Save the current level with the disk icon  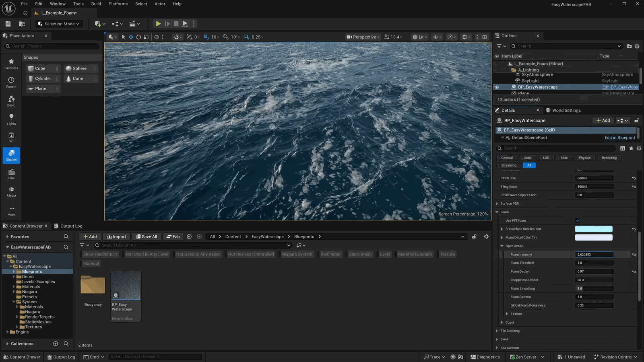(x=8, y=24)
